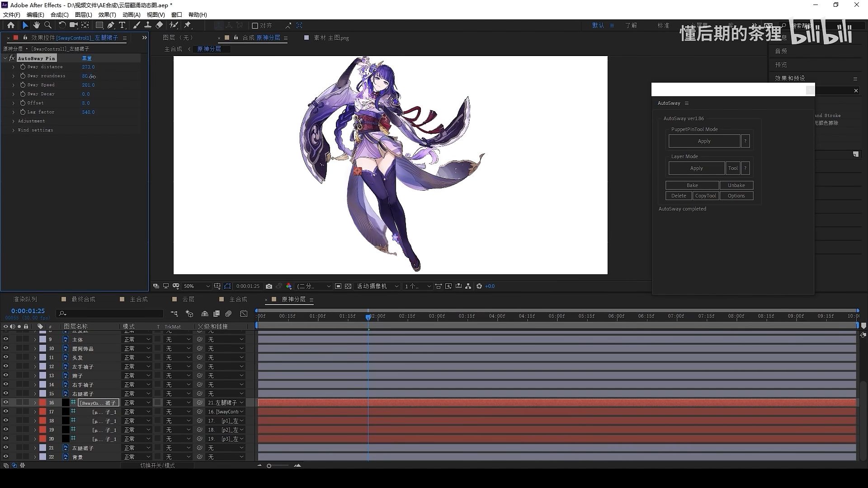Select the Pen tool
868x488 pixels.
(111, 25)
